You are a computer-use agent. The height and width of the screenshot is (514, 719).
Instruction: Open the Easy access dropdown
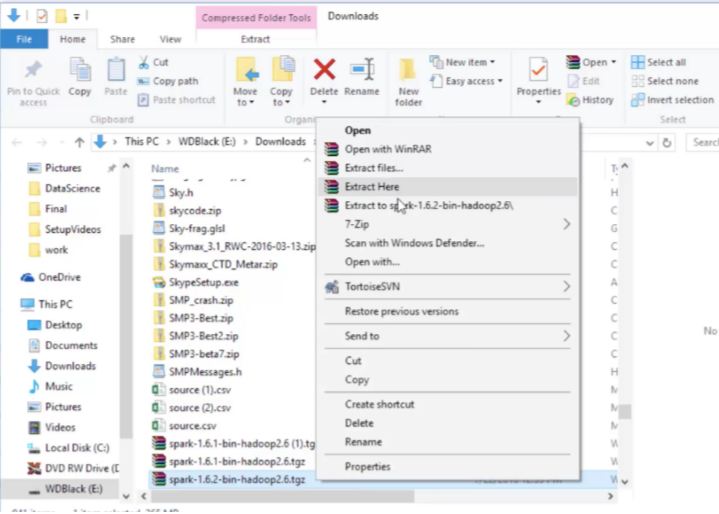pyautogui.click(x=466, y=81)
